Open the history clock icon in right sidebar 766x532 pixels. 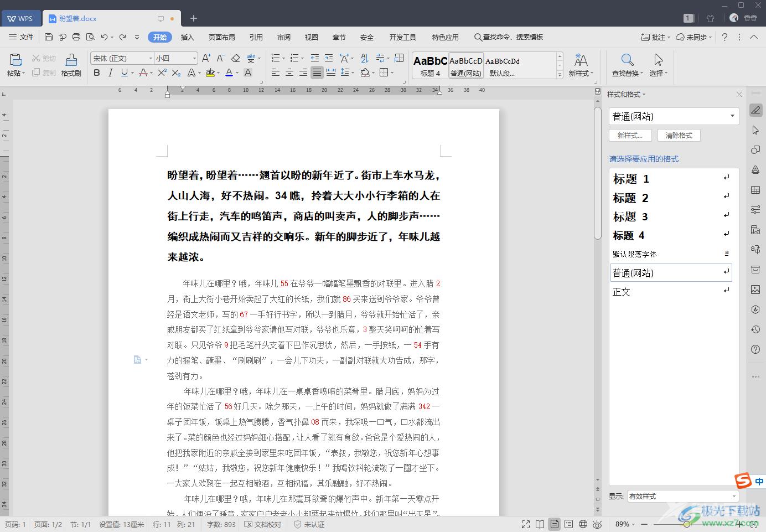click(755, 329)
